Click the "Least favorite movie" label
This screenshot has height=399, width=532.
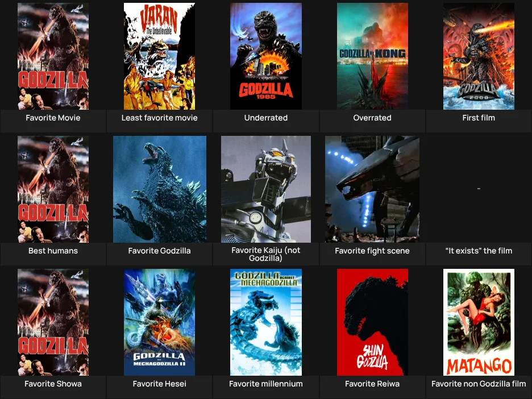click(160, 118)
